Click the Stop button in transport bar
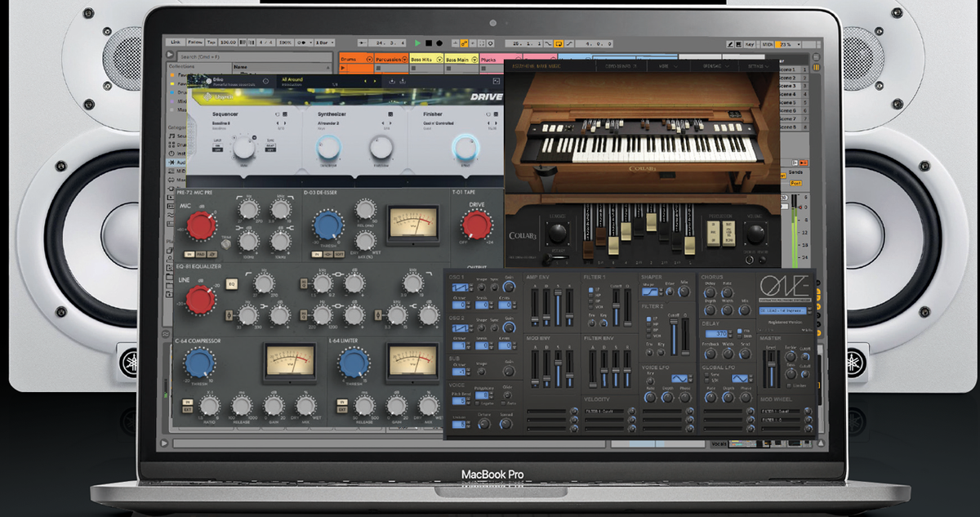Image resolution: width=980 pixels, height=517 pixels. coord(429,43)
